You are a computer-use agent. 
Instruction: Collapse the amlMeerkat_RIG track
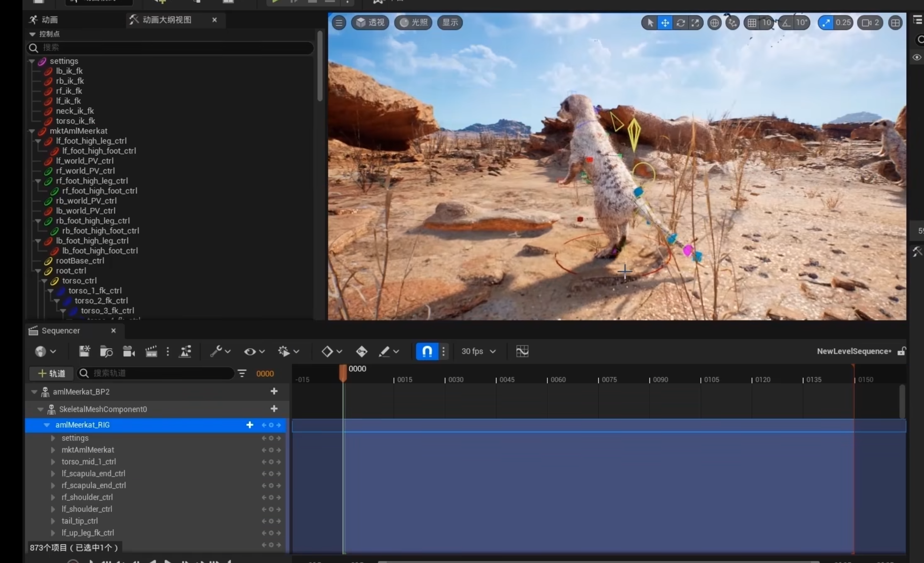pos(47,425)
